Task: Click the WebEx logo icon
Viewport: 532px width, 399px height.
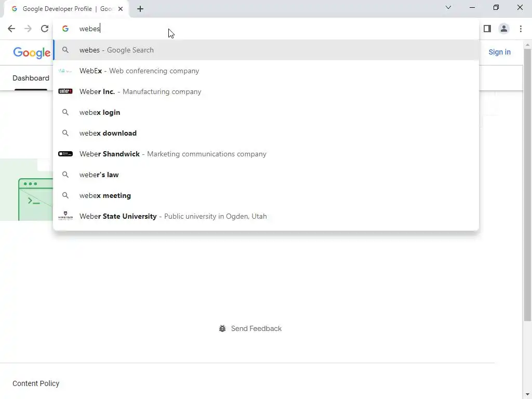Action: click(x=65, y=71)
